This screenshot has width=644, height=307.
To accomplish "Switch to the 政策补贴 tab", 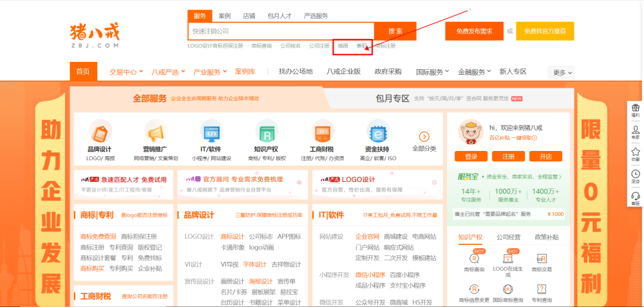I will 547,237.
